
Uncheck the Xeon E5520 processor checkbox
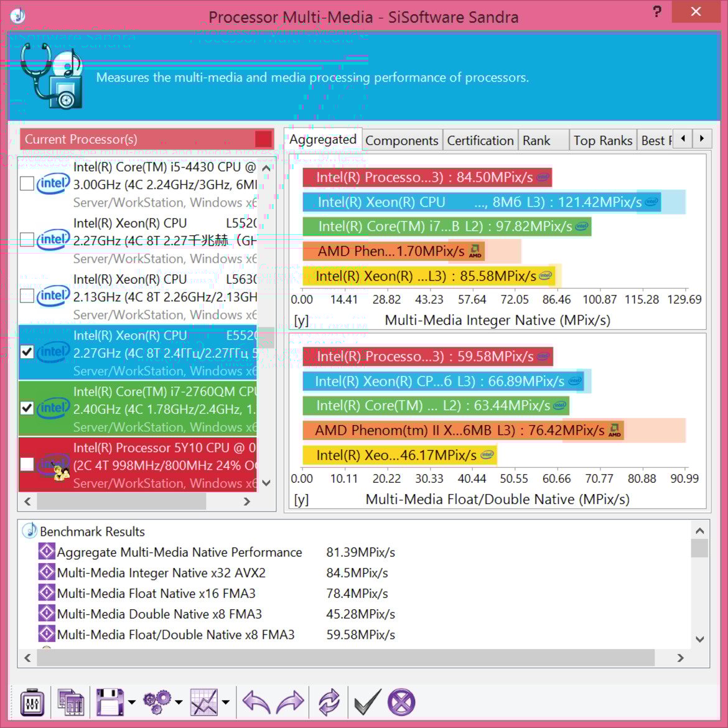coord(27,352)
